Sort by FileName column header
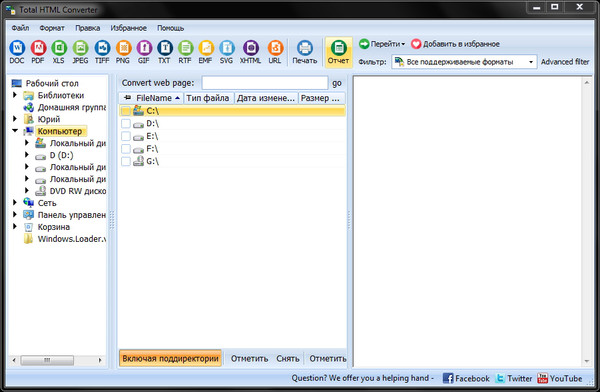Image resolution: width=600 pixels, height=392 pixels. 151,98
